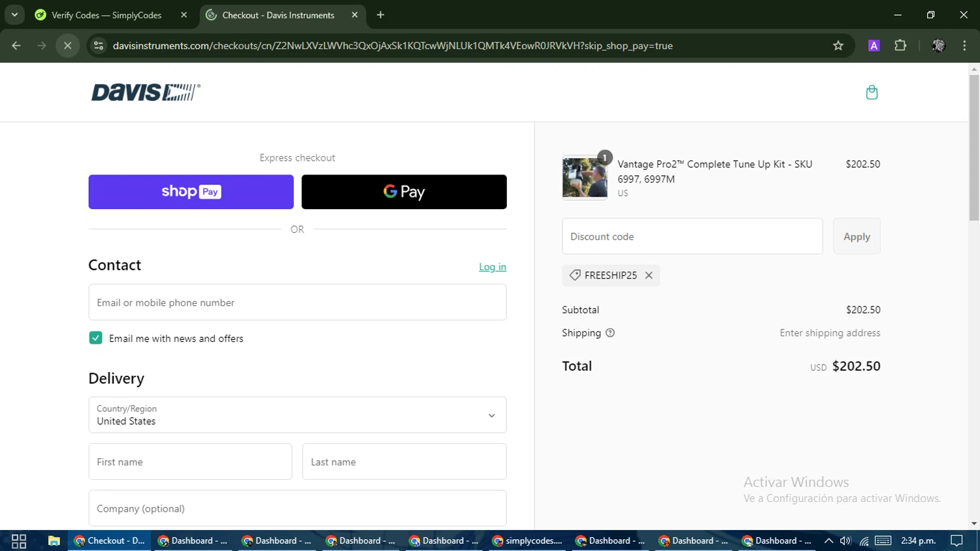The width and height of the screenshot is (980, 551).
Task: Focus the Company (optional) field
Action: (x=297, y=509)
